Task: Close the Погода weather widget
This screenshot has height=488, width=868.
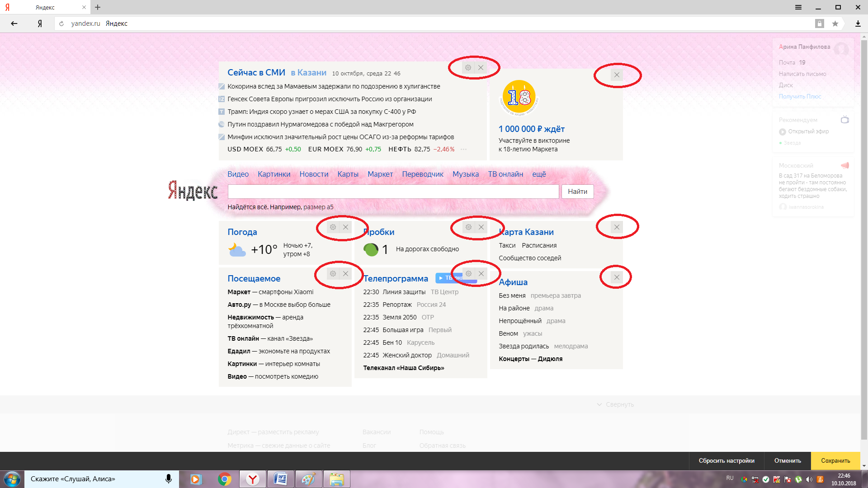Action: tap(345, 227)
